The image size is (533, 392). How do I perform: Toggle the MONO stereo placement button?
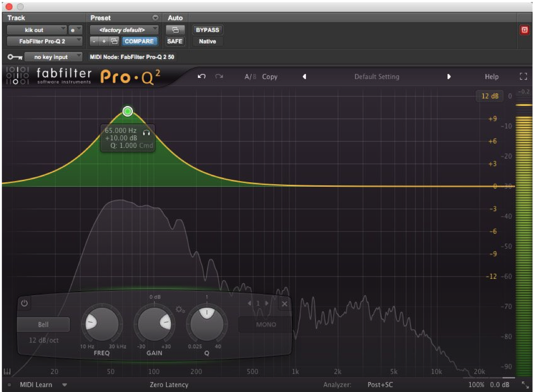[x=266, y=325]
